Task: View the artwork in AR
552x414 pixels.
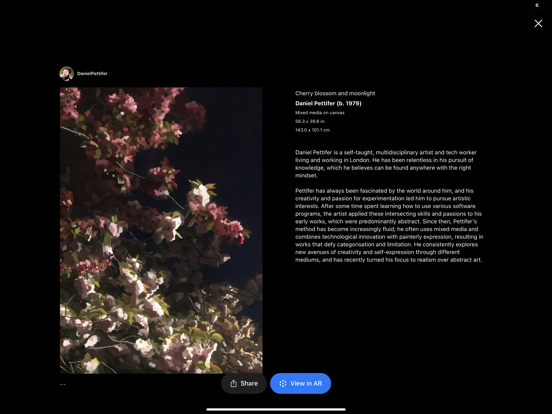Action: [x=300, y=383]
